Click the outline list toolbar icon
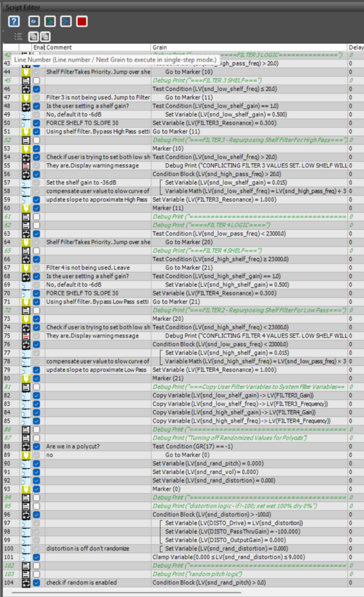This screenshot has height=597, width=364. (x=18, y=37)
